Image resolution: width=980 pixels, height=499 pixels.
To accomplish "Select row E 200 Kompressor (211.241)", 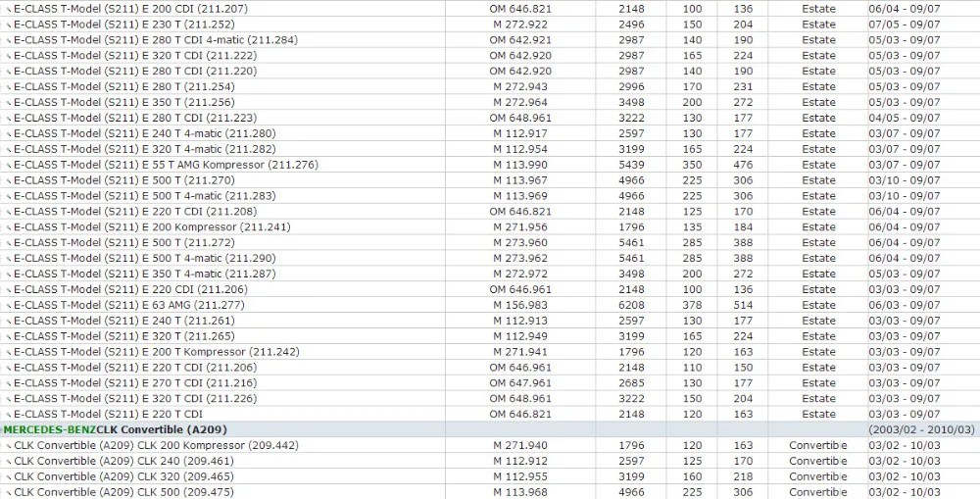I will pos(490,227).
